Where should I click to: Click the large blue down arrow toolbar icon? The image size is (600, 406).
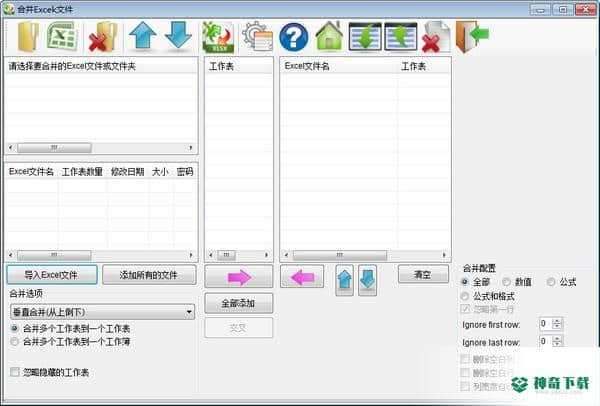(178, 35)
